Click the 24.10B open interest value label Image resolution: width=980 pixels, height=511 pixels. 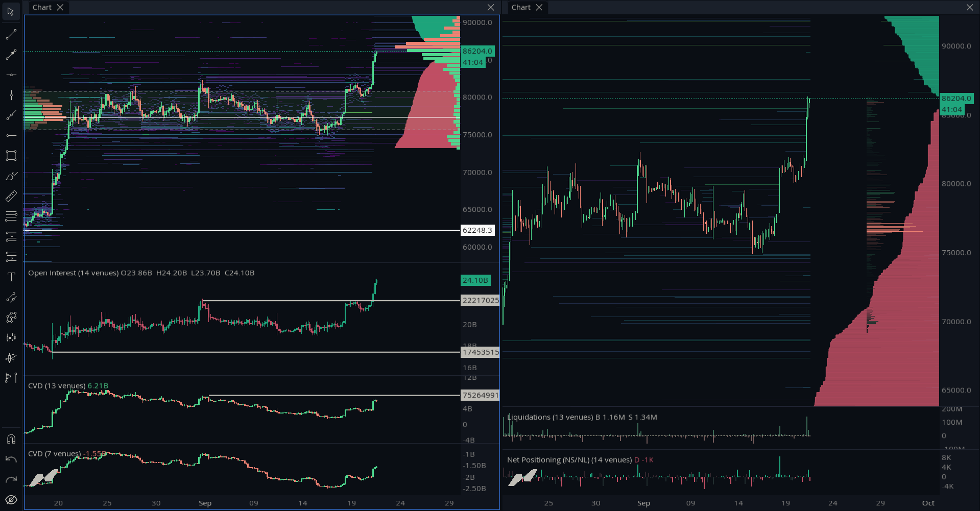coord(475,280)
